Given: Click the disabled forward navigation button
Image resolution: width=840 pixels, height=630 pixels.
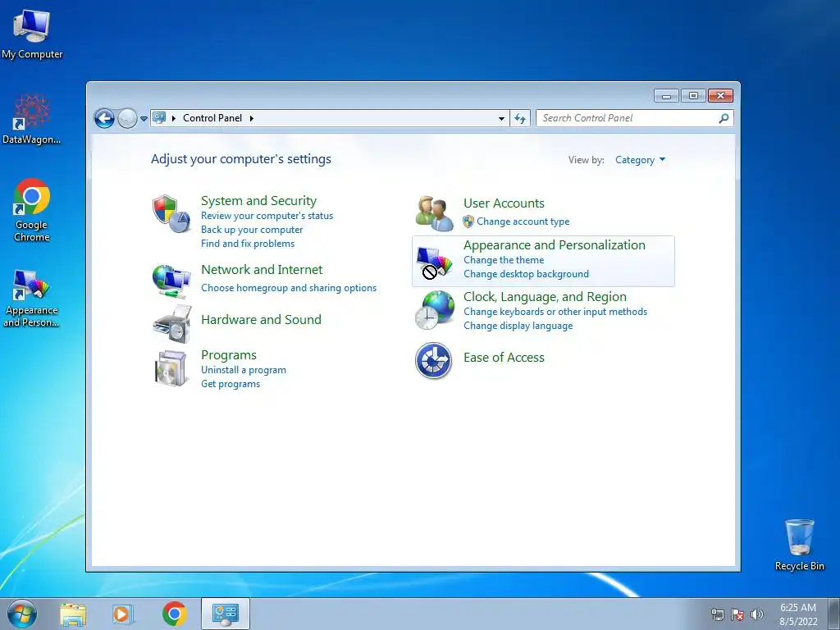Looking at the screenshot, I should [127, 118].
